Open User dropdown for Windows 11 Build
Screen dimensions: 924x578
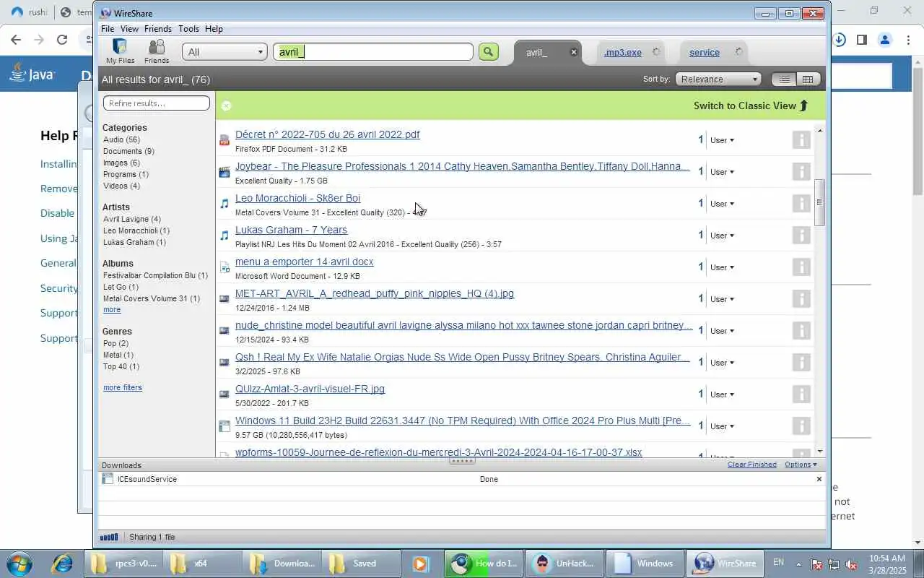coord(722,426)
